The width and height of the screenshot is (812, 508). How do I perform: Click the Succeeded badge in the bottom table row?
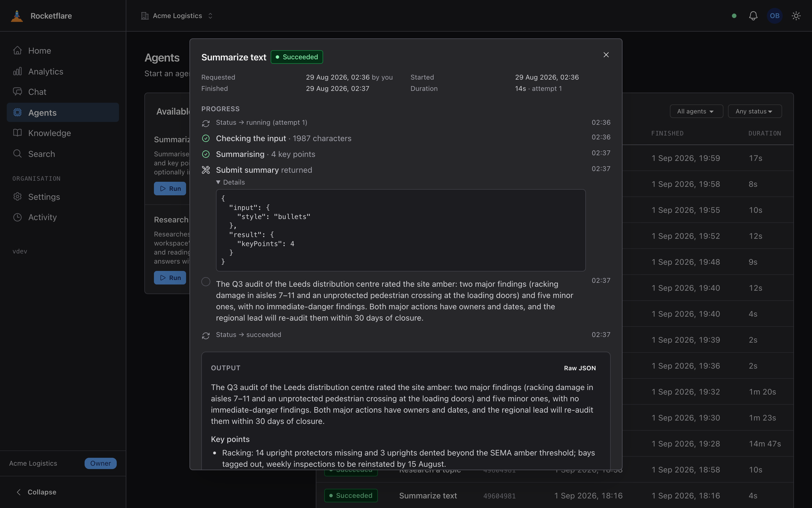[351, 496]
